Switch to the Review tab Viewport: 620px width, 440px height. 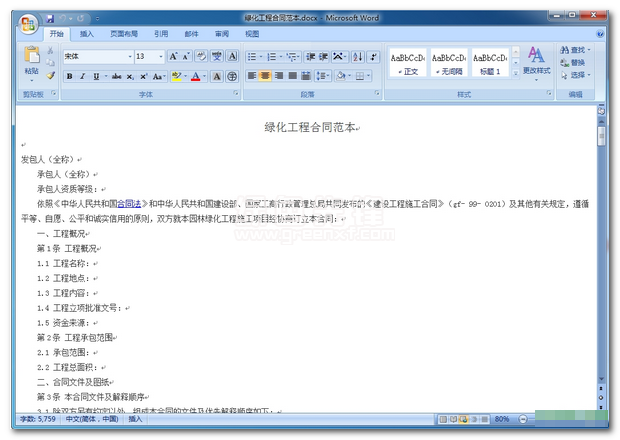222,34
